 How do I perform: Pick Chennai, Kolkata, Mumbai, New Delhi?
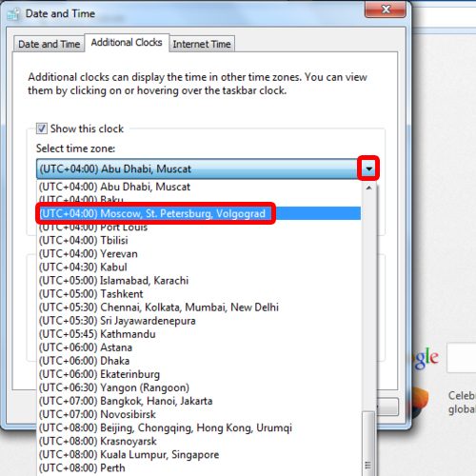tap(199, 307)
